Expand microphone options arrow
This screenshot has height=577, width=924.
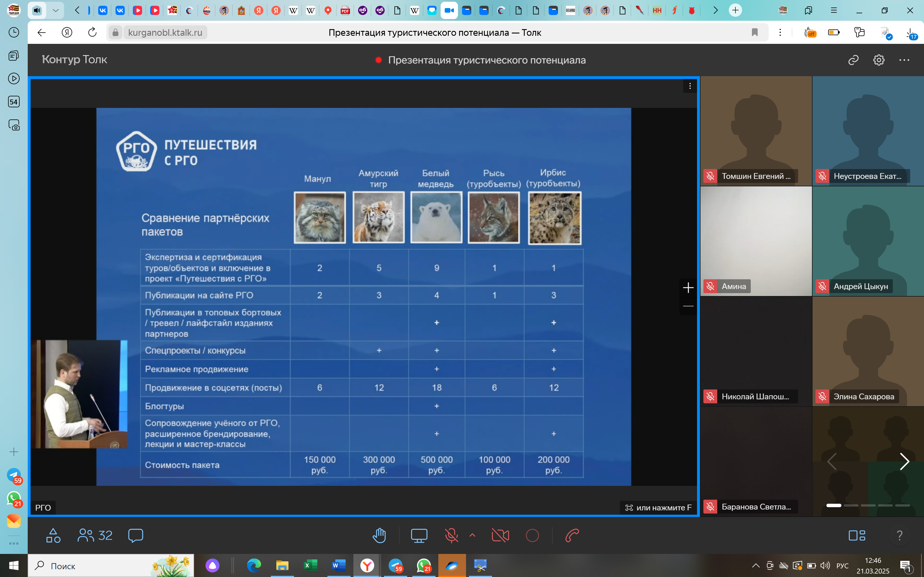click(x=472, y=535)
